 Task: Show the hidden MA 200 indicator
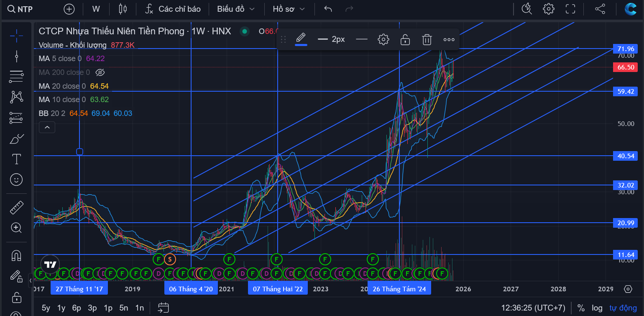[100, 72]
